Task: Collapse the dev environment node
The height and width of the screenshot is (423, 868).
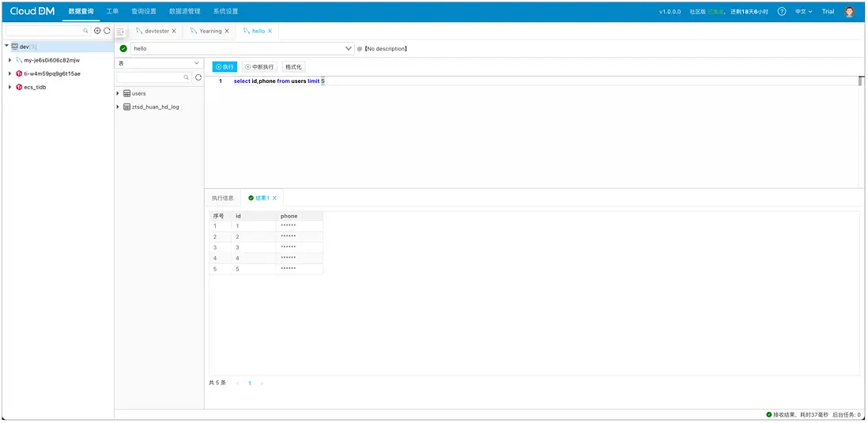Action: (x=6, y=47)
